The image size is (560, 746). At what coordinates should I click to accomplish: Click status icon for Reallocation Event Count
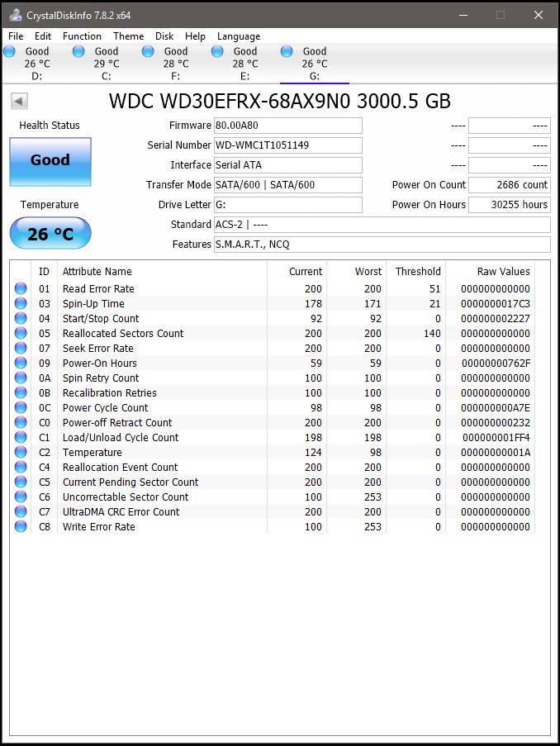[21, 467]
